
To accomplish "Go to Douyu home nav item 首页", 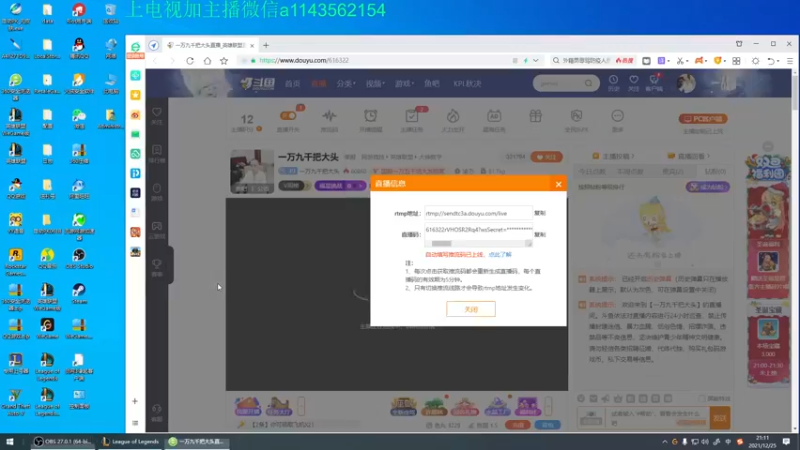I will (292, 84).
